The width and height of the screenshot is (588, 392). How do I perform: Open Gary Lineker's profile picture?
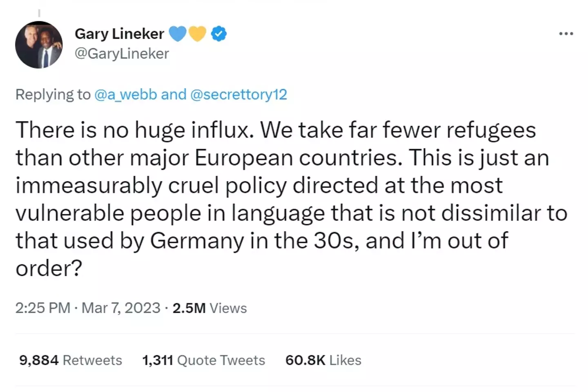(39, 45)
